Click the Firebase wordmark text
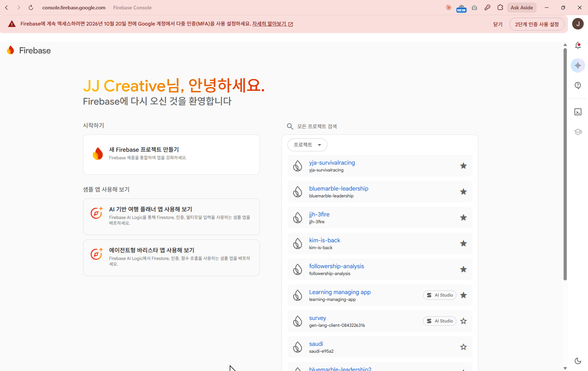Screen dimensions: 588x371 (35, 50)
